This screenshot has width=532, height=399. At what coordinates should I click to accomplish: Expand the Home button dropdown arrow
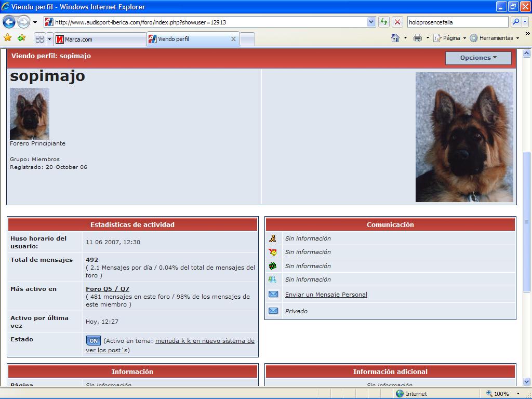[405, 38]
